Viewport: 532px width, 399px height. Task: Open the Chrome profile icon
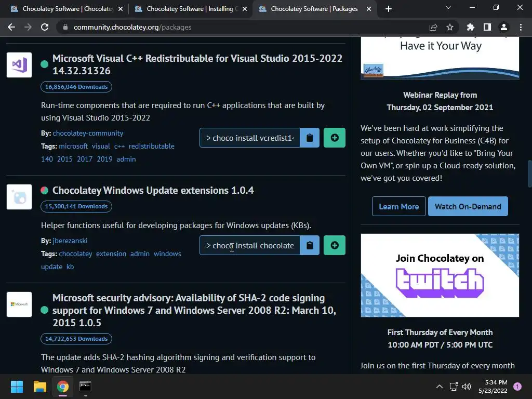click(504, 27)
